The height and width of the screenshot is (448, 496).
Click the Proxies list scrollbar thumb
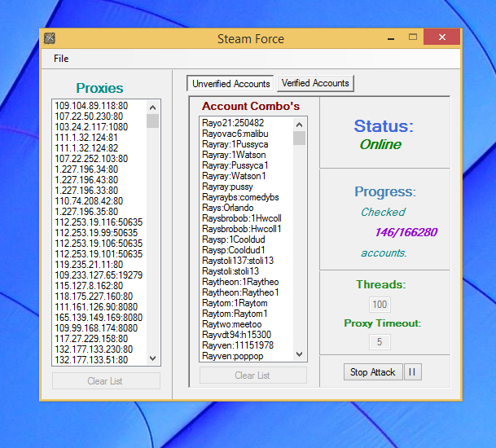tap(153, 121)
